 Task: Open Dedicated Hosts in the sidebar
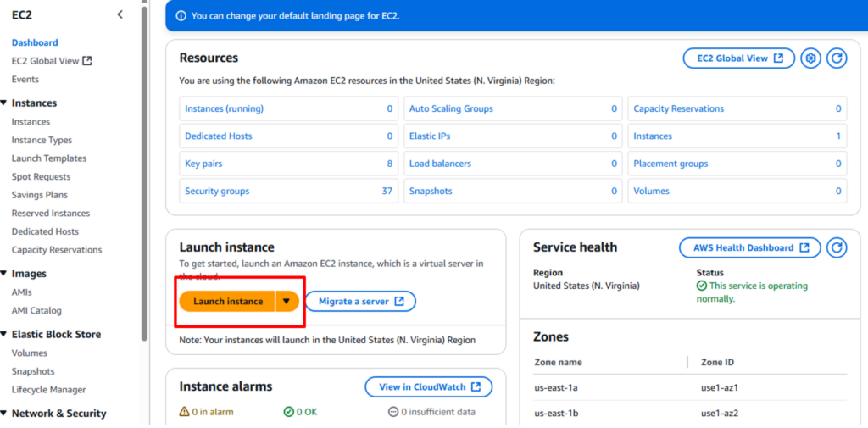coord(46,231)
